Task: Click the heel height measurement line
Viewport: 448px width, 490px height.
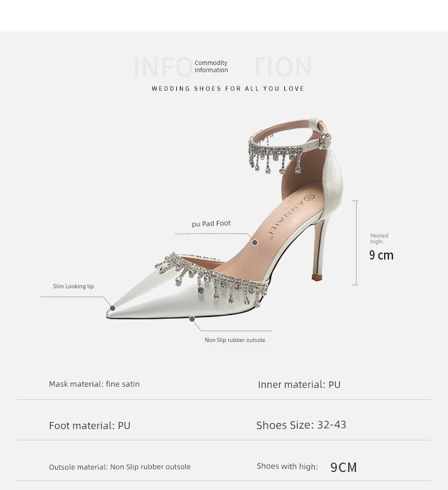Action: pos(357,242)
